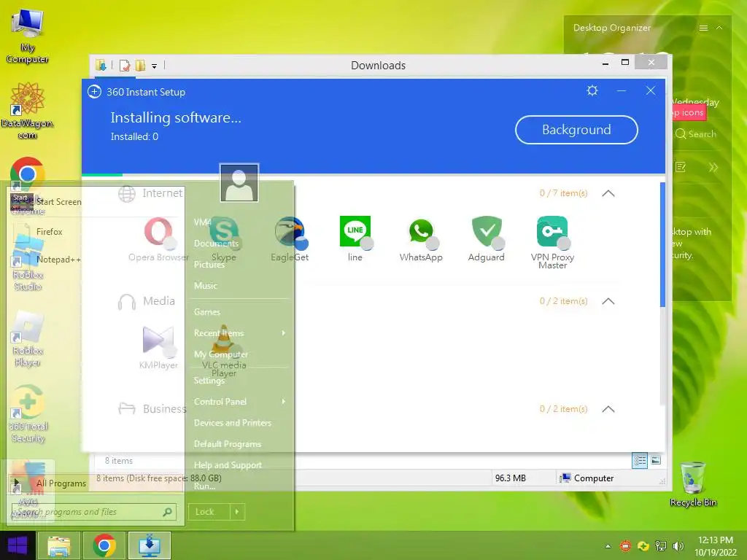Click the install progress bar
This screenshot has height=560, width=747.
click(x=373, y=175)
